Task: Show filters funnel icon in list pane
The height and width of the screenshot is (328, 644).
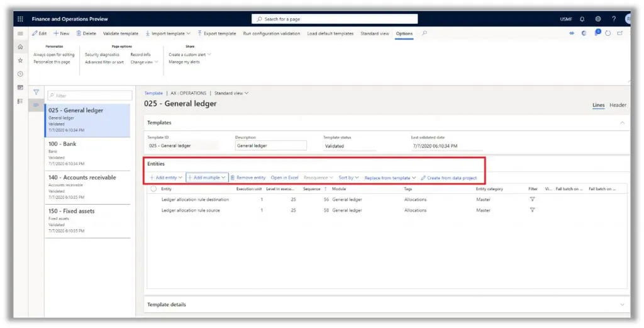Action: point(36,93)
